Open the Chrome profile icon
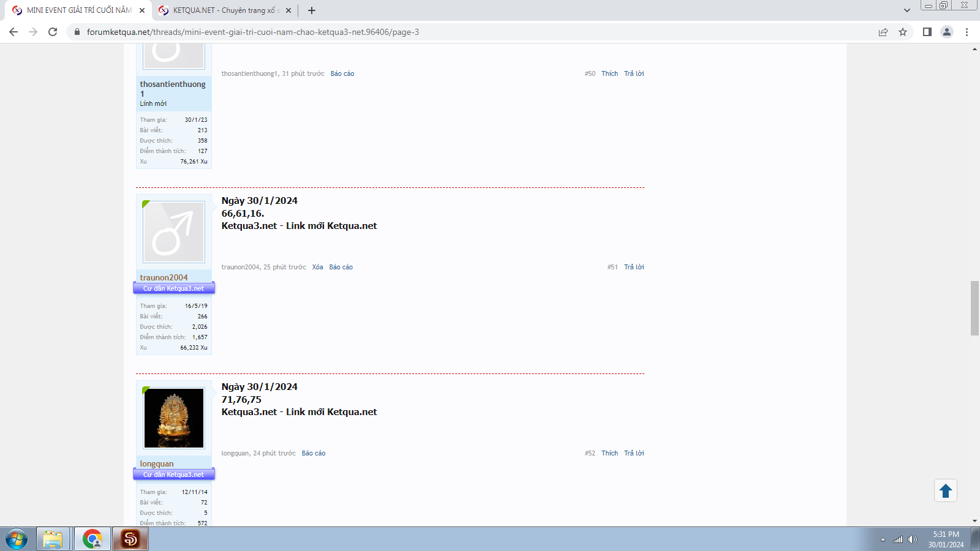 [947, 32]
